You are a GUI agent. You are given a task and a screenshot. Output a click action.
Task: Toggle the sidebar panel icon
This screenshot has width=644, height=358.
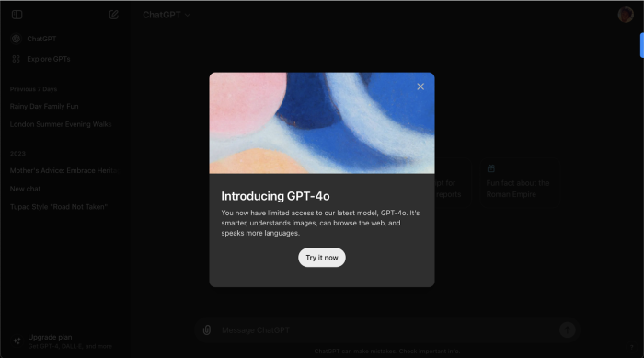pyautogui.click(x=17, y=15)
